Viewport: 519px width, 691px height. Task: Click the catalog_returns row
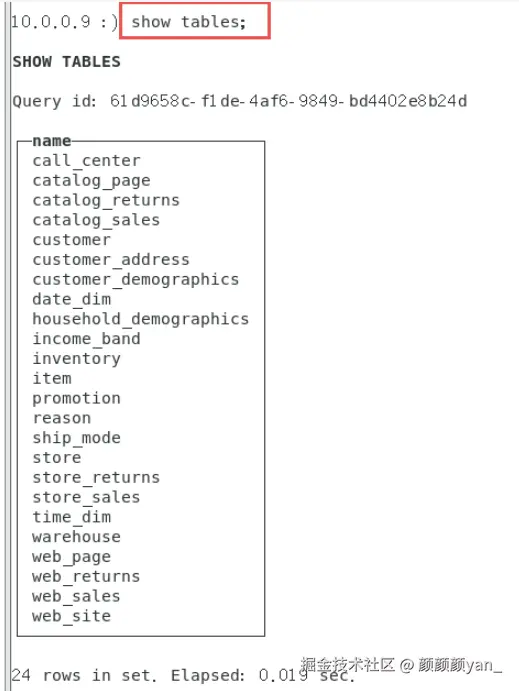[106, 200]
